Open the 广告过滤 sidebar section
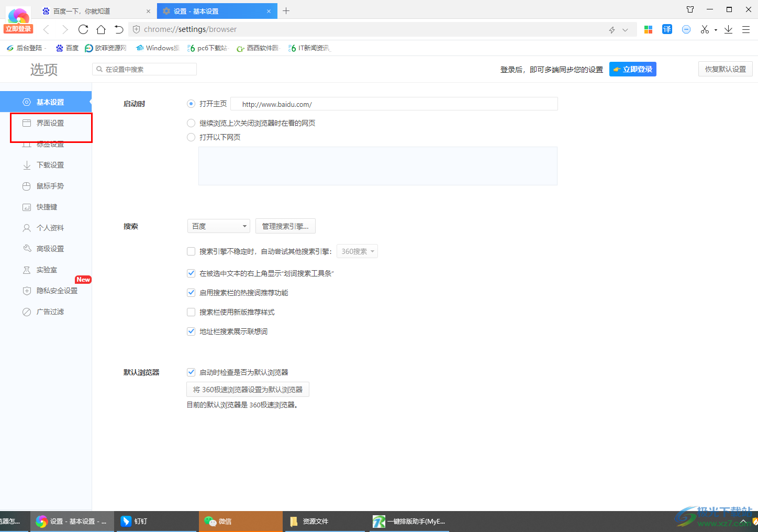 pyautogui.click(x=46, y=312)
